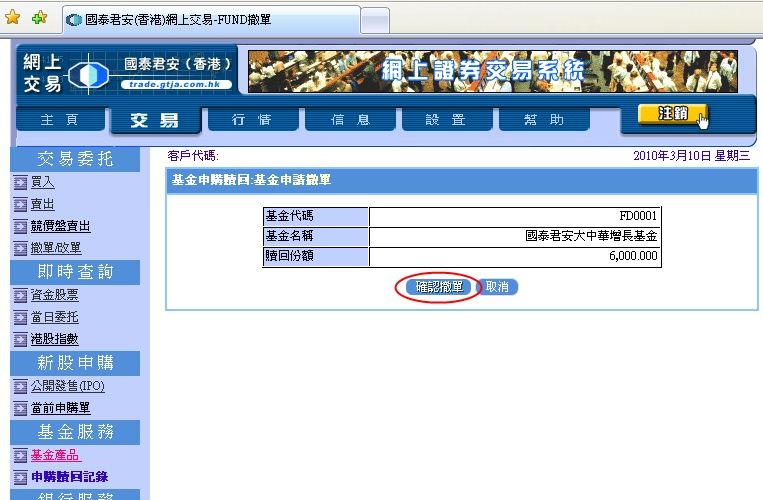This screenshot has height=500, width=763.
Task: Confirm with the 確認撤單 button
Action: [x=439, y=287]
